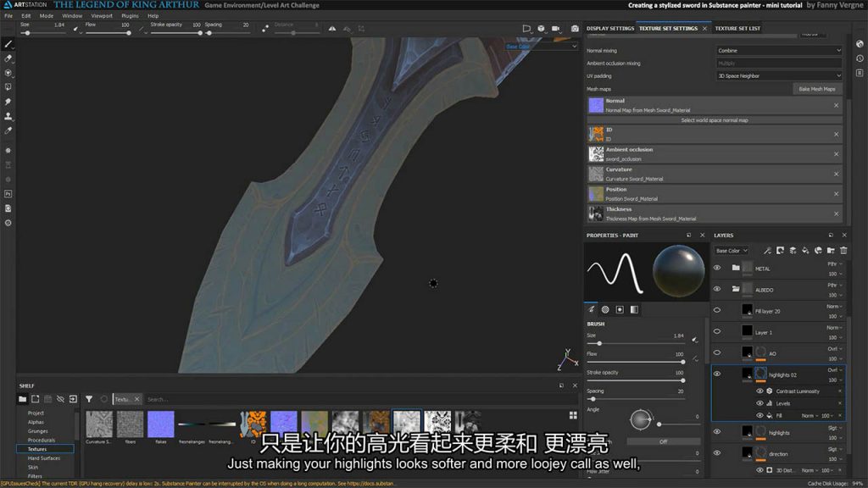868x488 pixels.
Task: Hide the direction layer
Action: 717,452
